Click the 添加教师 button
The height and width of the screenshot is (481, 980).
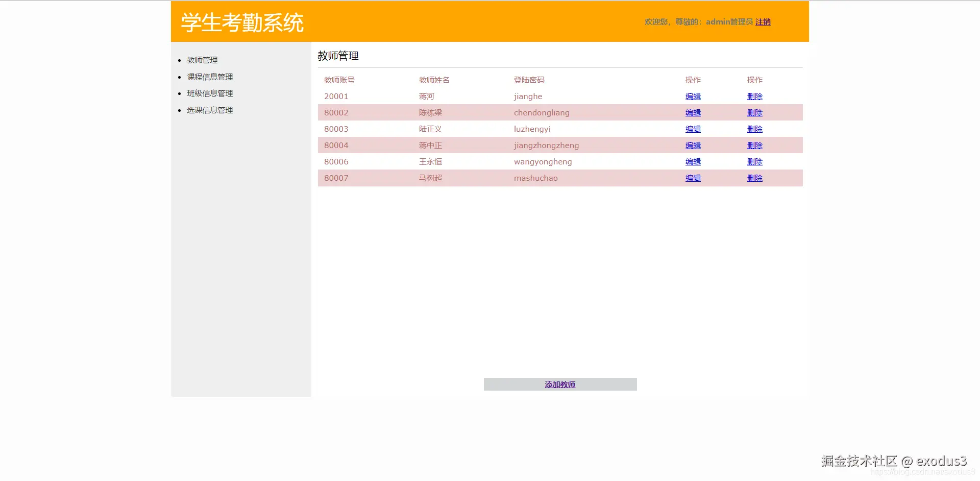click(560, 384)
